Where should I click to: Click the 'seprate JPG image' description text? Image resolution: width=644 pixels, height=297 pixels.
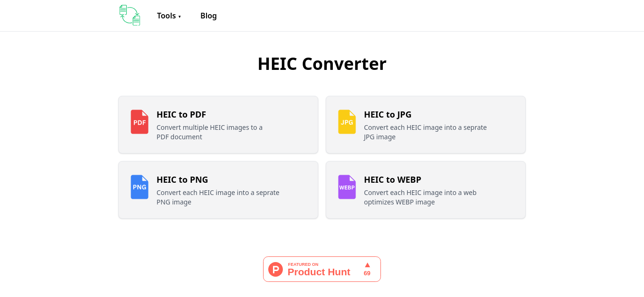(x=425, y=132)
